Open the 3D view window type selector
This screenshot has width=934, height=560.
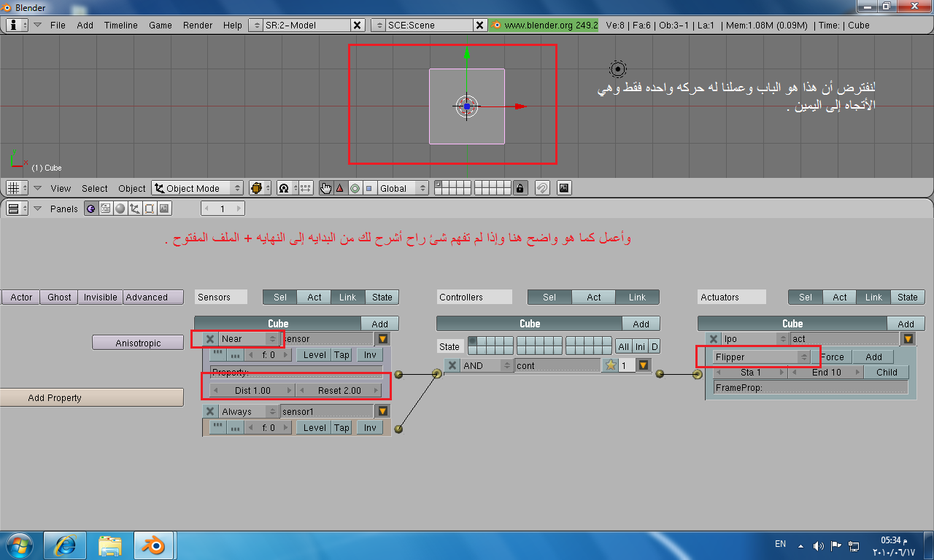coord(18,188)
